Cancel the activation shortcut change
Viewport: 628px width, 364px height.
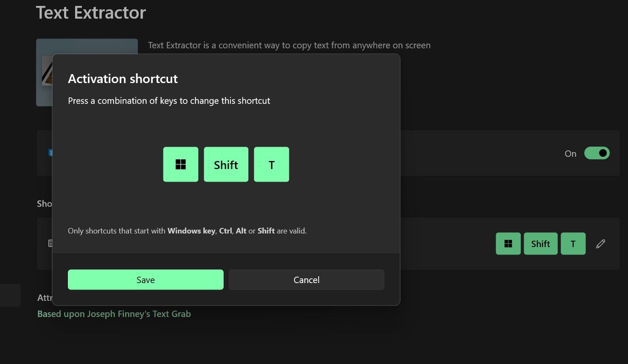pyautogui.click(x=306, y=280)
